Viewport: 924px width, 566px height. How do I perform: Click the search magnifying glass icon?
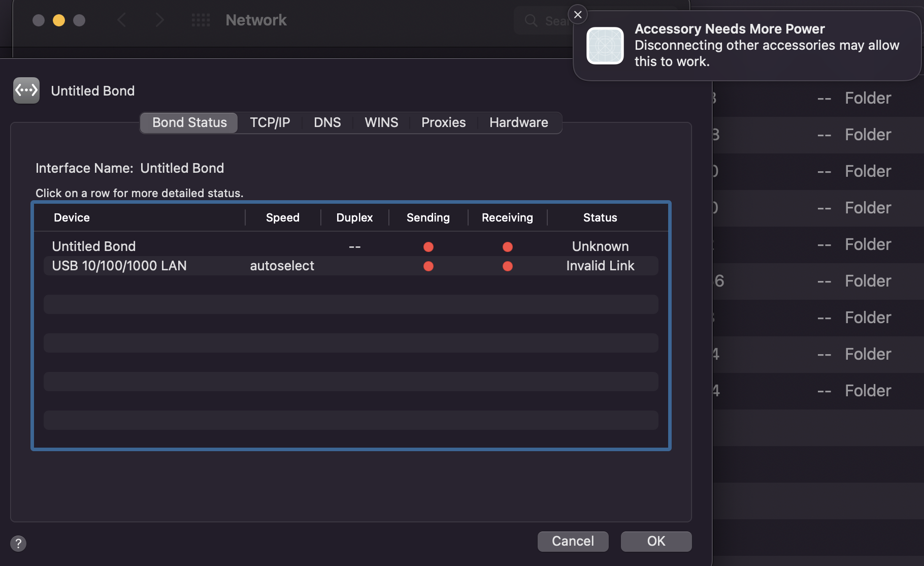click(x=531, y=21)
